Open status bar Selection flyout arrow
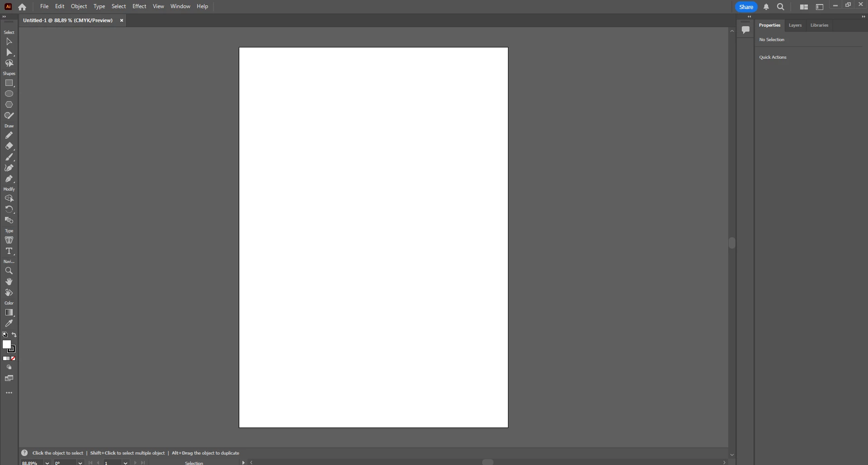 243,462
